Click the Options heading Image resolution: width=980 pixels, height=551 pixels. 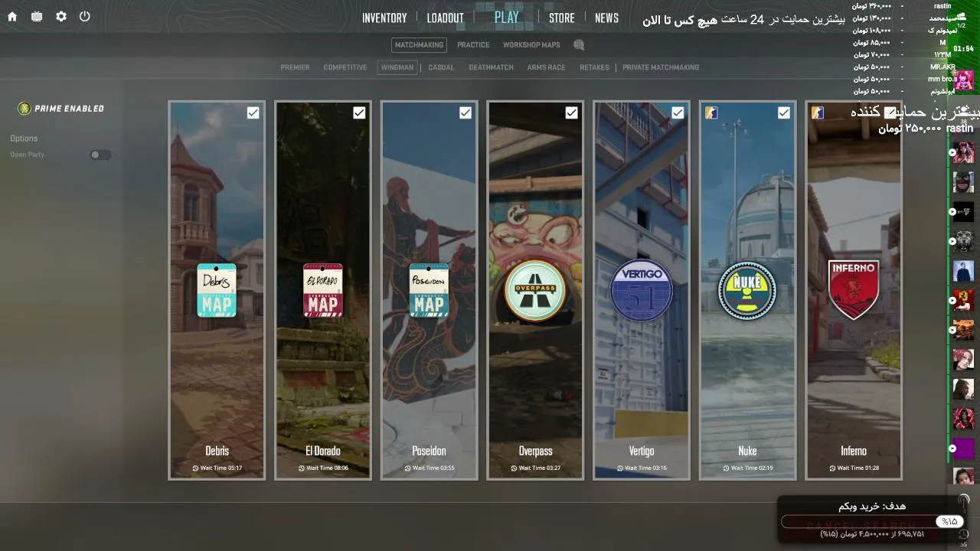point(24,139)
